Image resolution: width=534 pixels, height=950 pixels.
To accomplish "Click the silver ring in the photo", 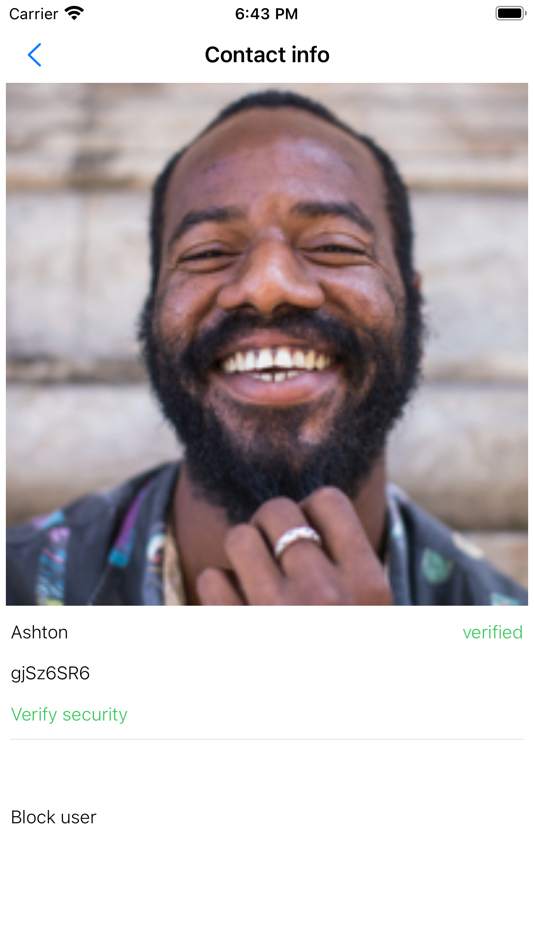I will tap(297, 539).
